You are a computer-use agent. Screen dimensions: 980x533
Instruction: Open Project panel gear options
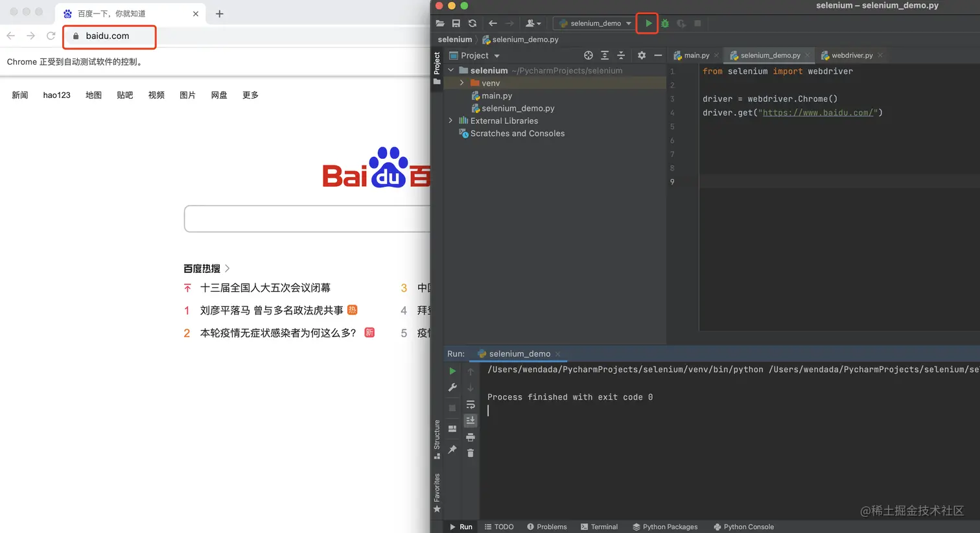click(x=642, y=56)
